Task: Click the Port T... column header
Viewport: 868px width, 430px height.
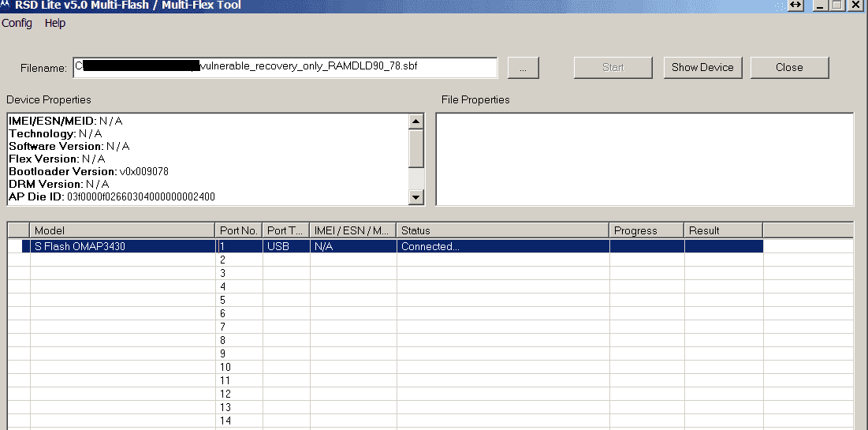Action: pyautogui.click(x=286, y=230)
